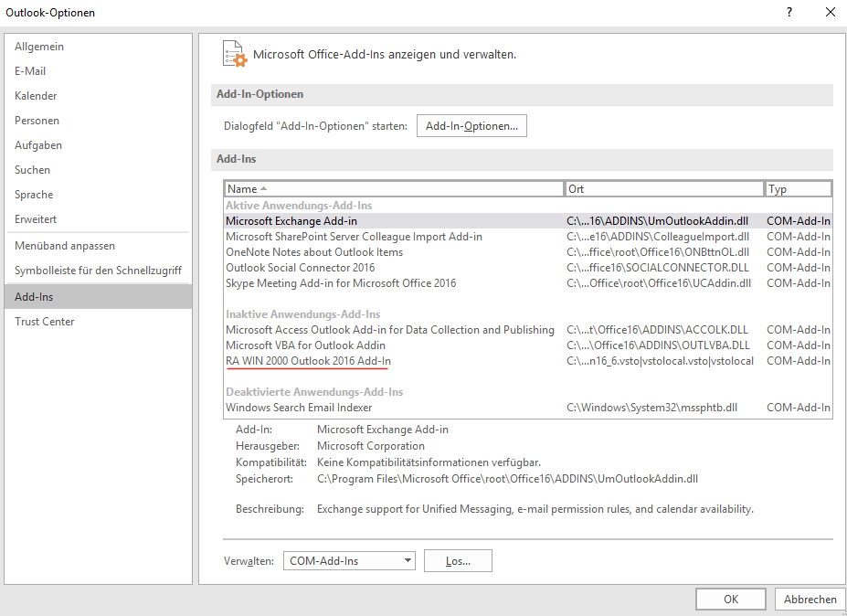Click the Typ column header

click(x=798, y=188)
